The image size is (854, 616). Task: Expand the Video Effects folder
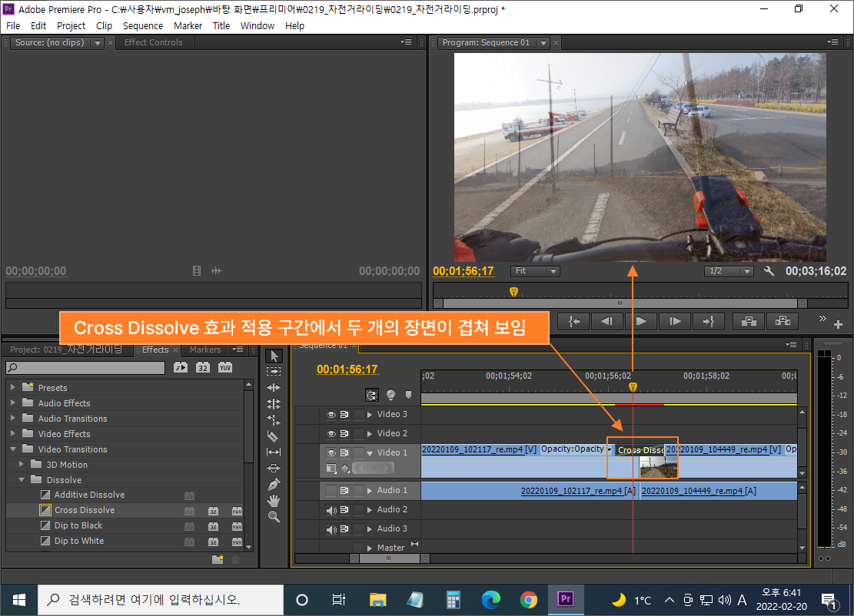click(x=12, y=433)
